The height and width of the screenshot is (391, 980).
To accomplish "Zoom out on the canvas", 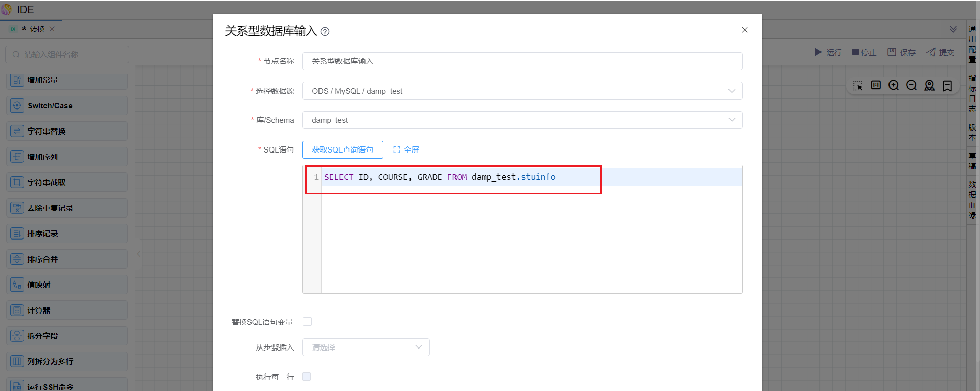I will tap(911, 85).
